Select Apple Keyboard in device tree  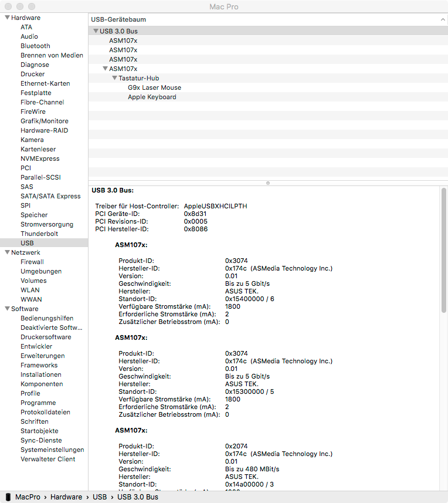click(x=152, y=97)
